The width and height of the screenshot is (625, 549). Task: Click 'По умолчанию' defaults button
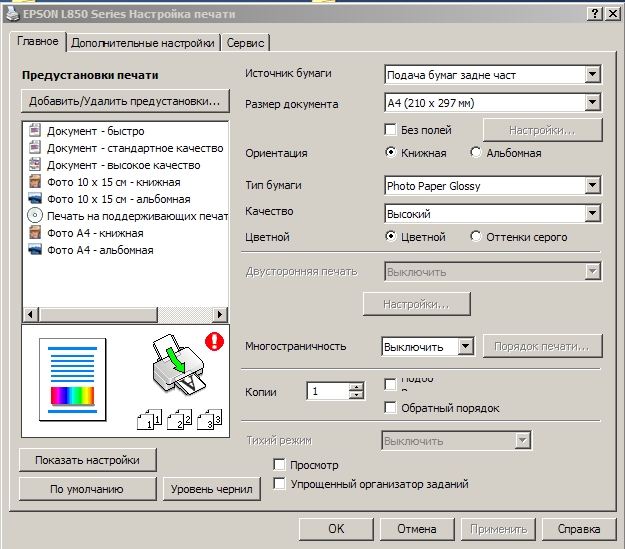(87, 489)
